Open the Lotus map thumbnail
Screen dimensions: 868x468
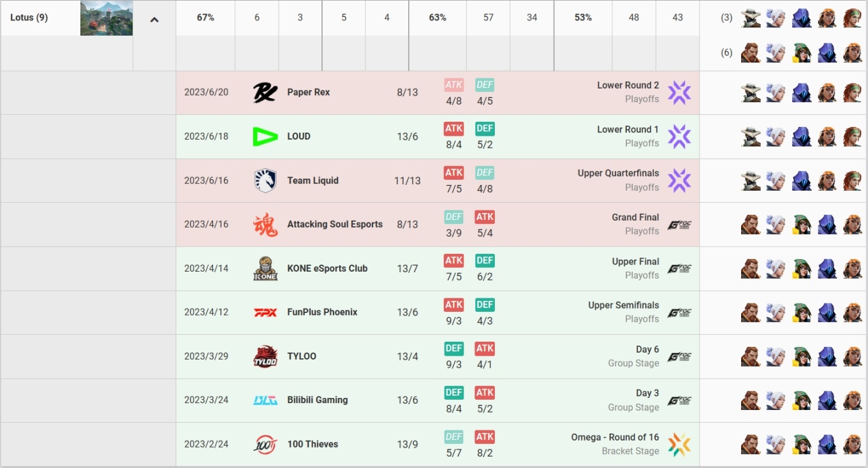coord(107,18)
